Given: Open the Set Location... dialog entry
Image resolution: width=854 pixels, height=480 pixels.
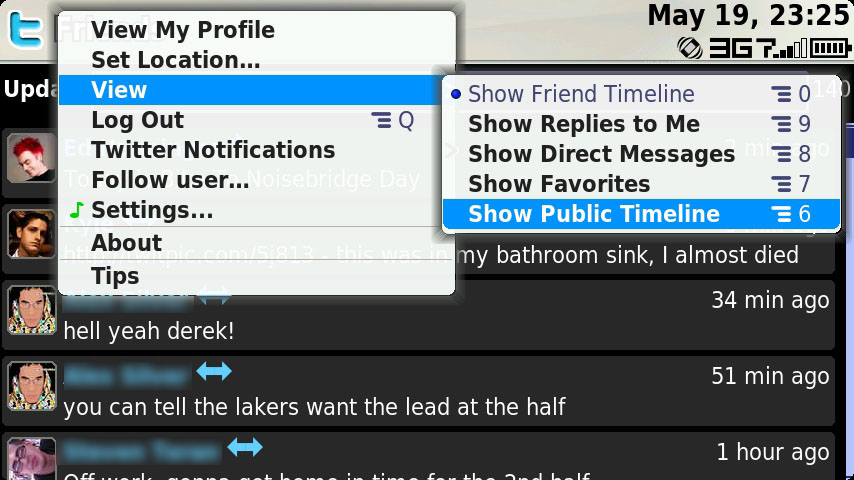Looking at the screenshot, I should 257,60.
